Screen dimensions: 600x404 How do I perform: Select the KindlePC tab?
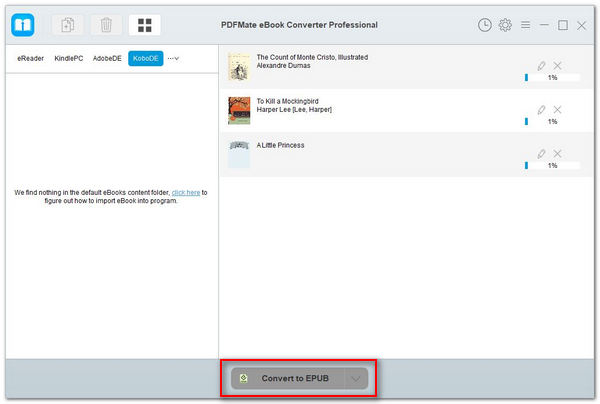(68, 59)
